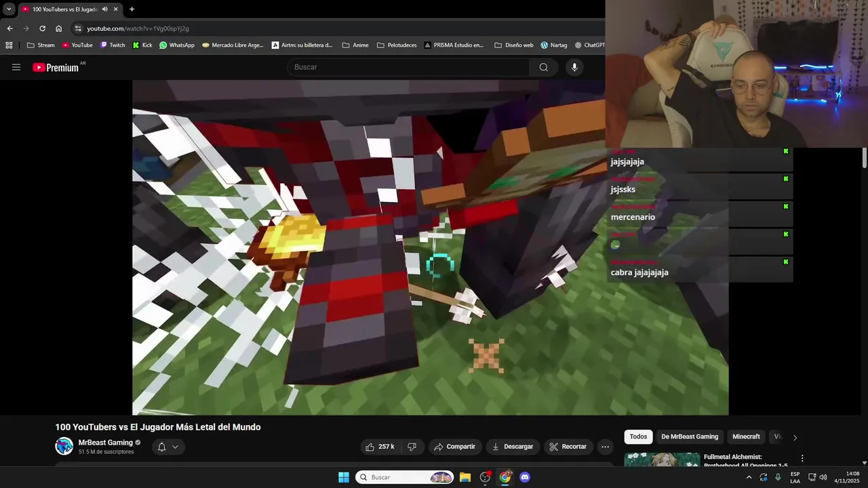Open Chrome apps grid shortcut
The image size is (868, 488).
[9, 45]
